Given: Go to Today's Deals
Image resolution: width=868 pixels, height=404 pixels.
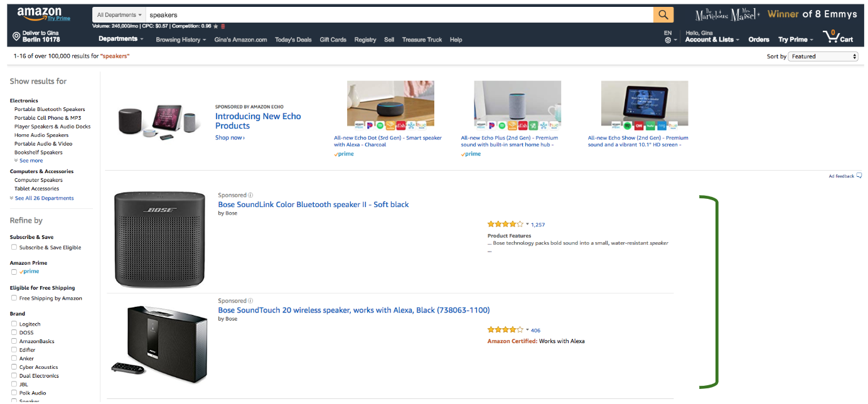Looking at the screenshot, I should pos(293,40).
